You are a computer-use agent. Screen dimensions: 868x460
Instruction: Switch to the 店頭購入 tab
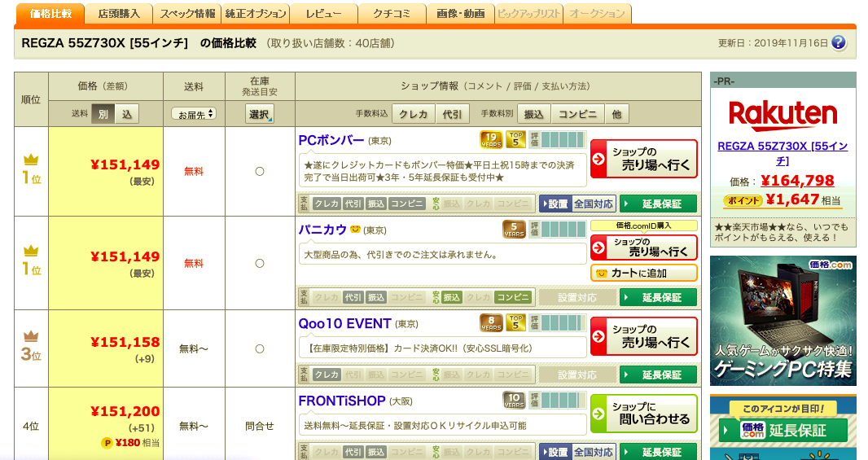[x=119, y=14]
